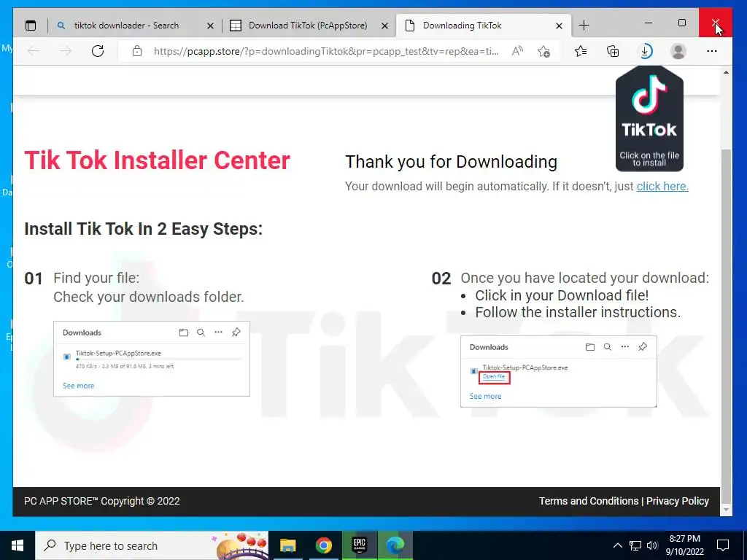Open network status tray icon
This screenshot has width=747, height=560.
coord(635,545)
